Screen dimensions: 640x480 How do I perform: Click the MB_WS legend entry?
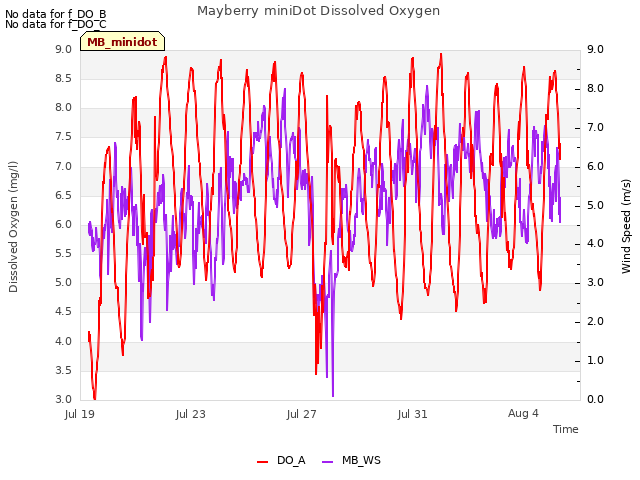pyautogui.click(x=351, y=460)
